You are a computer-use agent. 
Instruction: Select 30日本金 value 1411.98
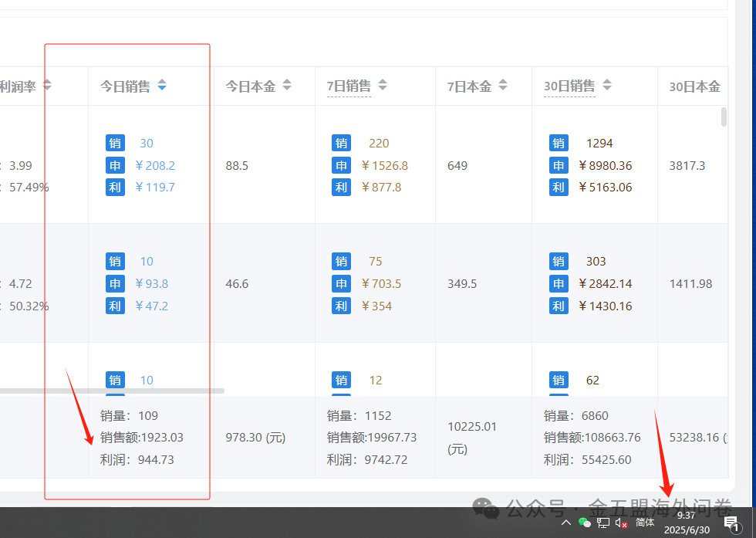point(691,284)
